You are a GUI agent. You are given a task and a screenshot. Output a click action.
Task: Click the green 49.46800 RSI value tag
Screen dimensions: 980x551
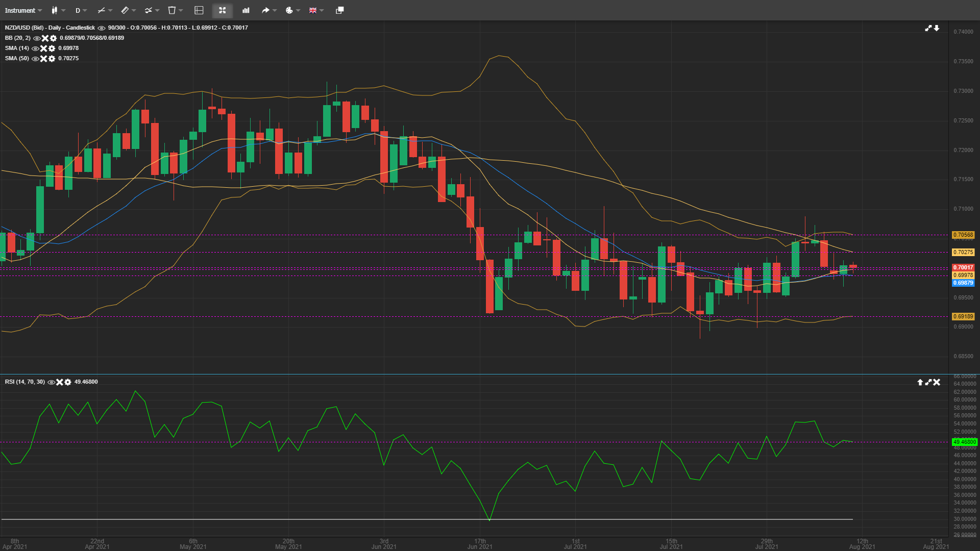click(965, 442)
